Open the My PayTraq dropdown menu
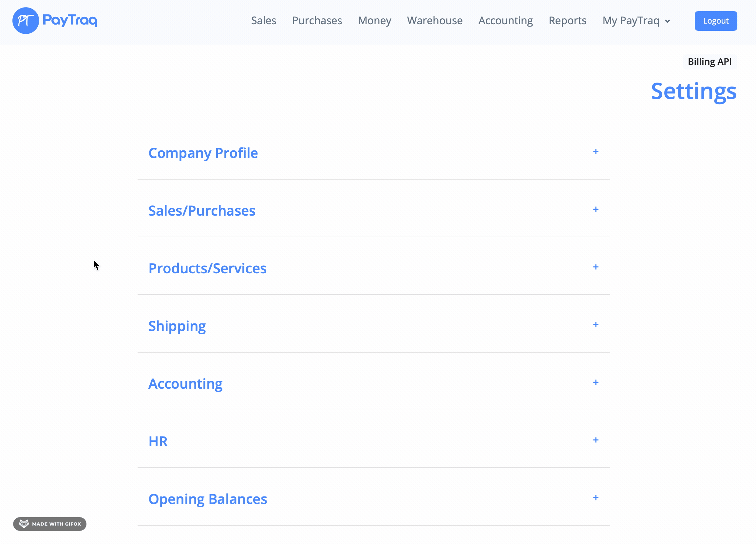Viewport: 756px width, 544px height. pos(636,21)
